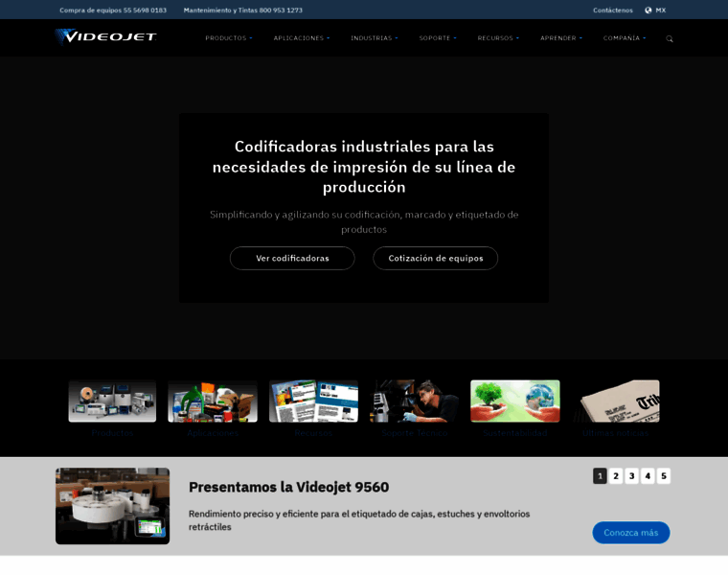
Task: Open the search magnifier icon
Action: pos(669,38)
